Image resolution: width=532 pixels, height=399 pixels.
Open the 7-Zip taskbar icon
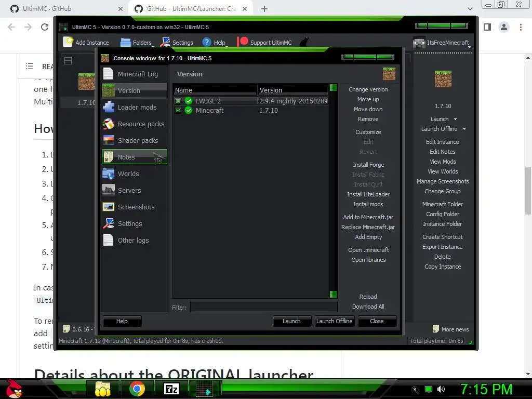tap(171, 389)
